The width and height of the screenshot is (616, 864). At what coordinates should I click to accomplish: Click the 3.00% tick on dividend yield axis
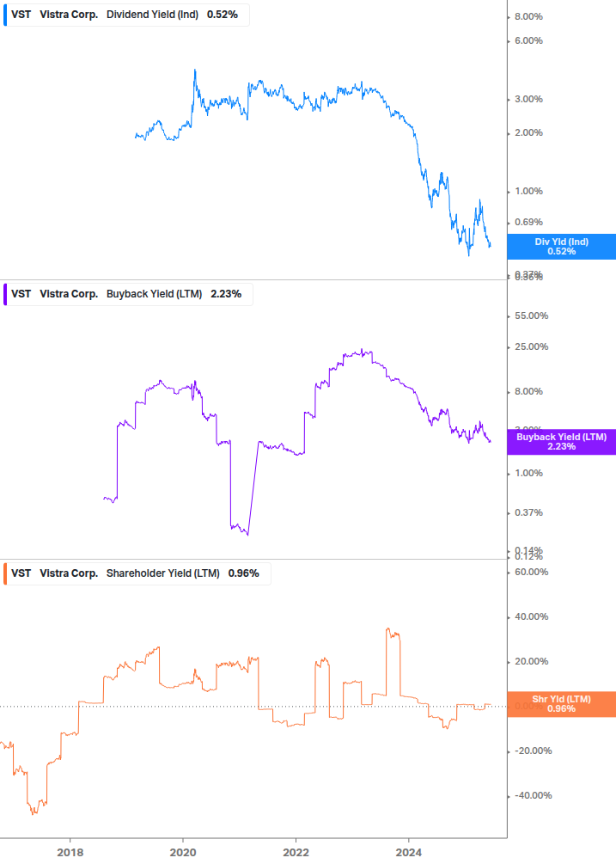pos(528,99)
